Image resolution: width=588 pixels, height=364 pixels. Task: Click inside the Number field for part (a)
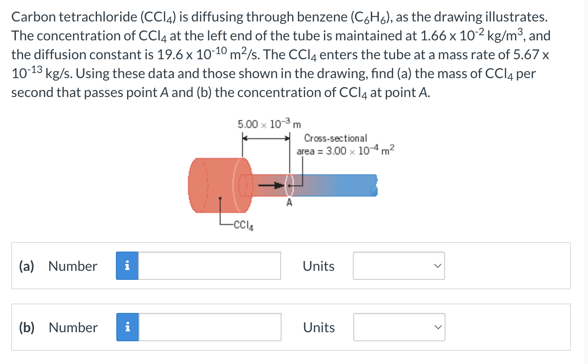(208, 266)
